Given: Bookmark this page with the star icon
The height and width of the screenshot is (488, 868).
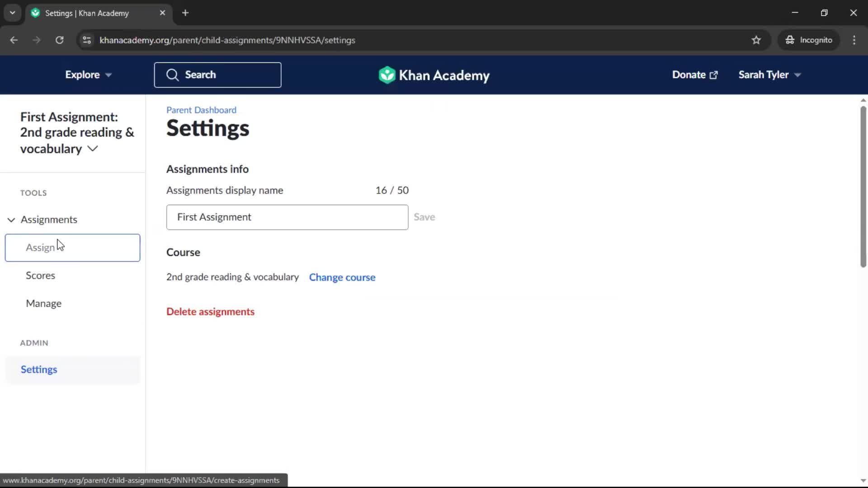Looking at the screenshot, I should pos(756,40).
